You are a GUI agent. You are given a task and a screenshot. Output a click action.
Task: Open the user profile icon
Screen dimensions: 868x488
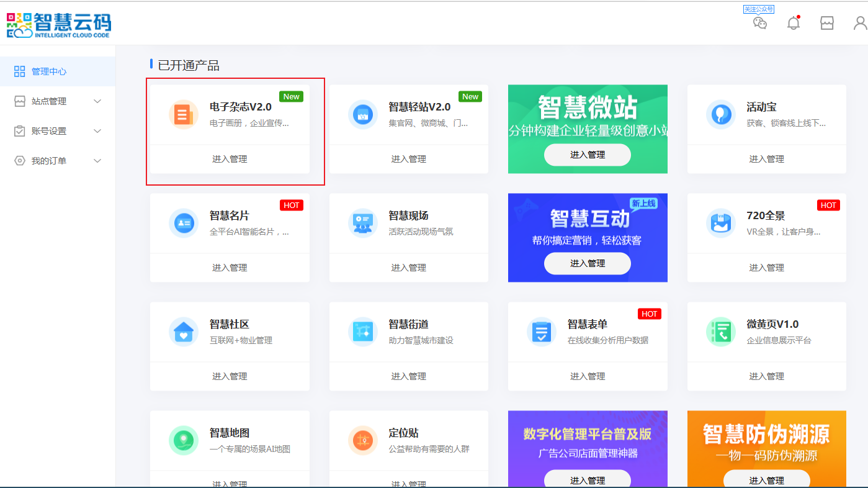click(860, 24)
